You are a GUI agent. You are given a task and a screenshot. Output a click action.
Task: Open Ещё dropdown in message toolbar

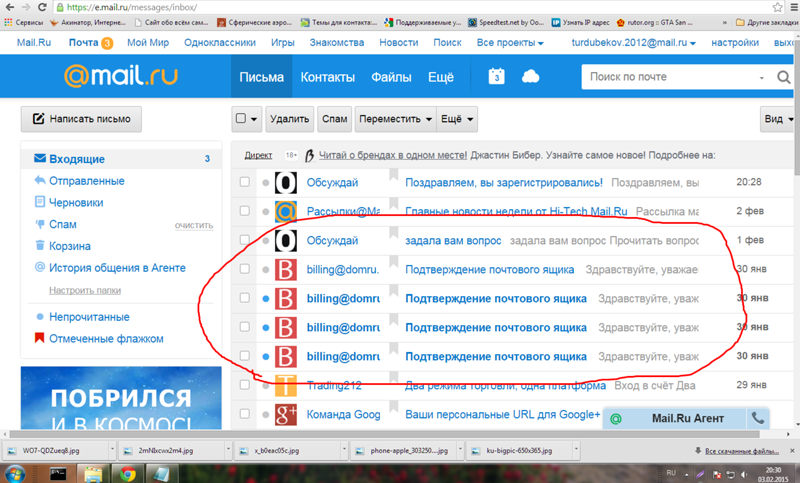pyautogui.click(x=457, y=119)
